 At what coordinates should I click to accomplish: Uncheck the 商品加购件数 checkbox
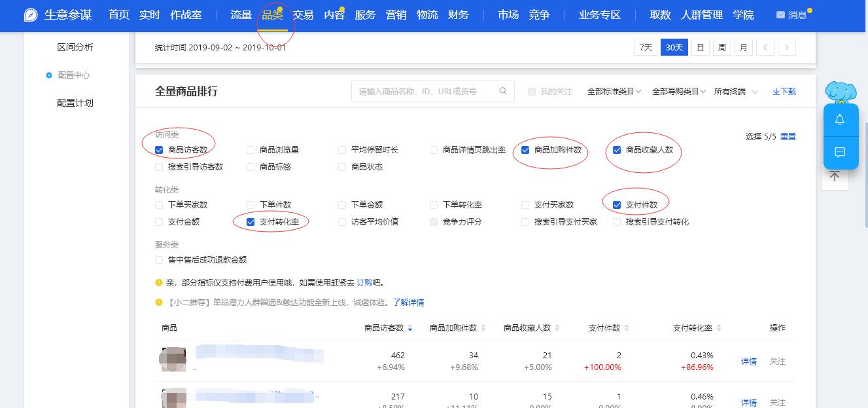click(x=525, y=150)
